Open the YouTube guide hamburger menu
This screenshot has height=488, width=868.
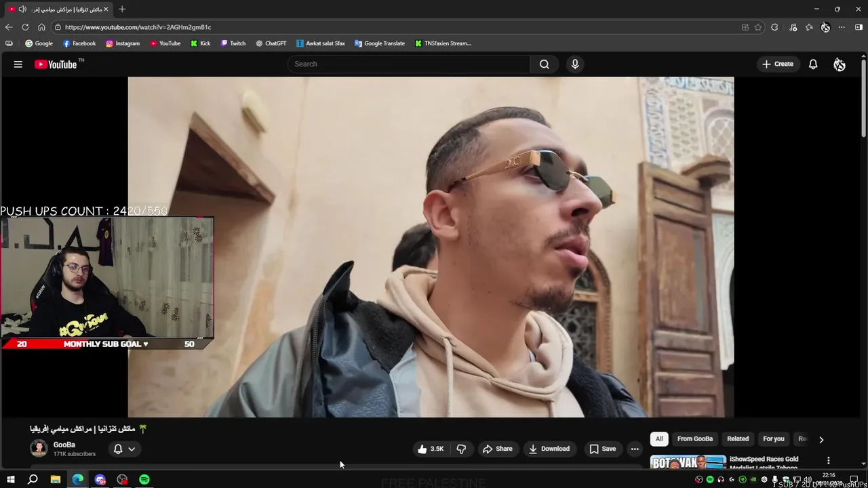(x=18, y=64)
